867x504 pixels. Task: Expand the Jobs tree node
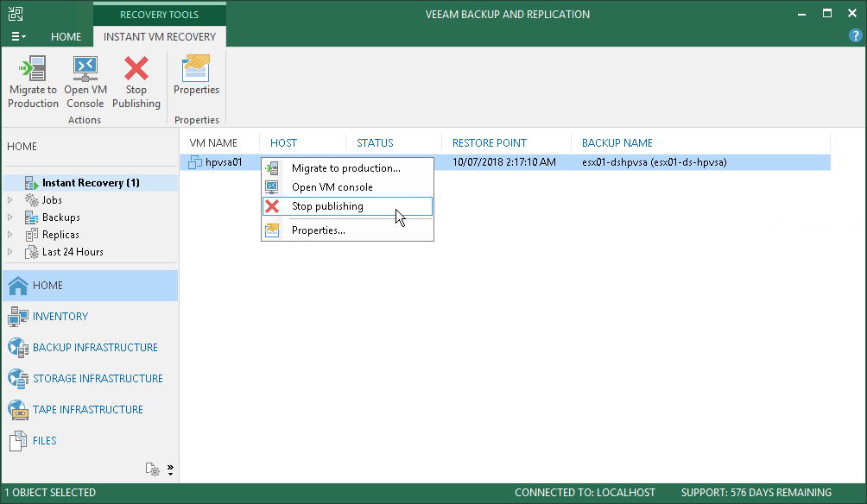[10, 200]
